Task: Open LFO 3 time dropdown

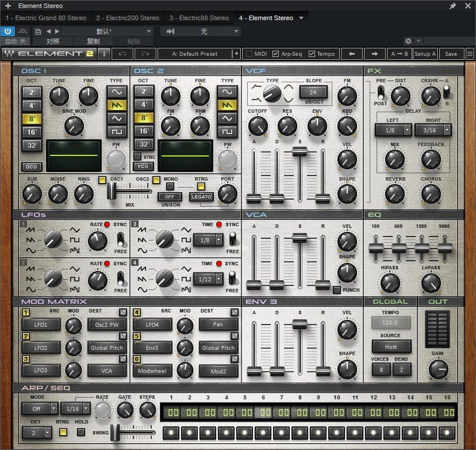Action: 219,240
